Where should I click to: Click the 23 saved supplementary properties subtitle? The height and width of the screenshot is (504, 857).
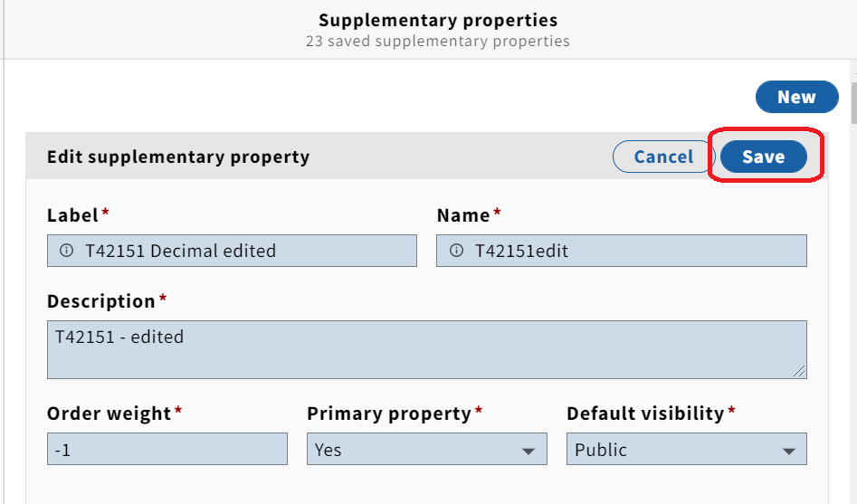coord(438,41)
